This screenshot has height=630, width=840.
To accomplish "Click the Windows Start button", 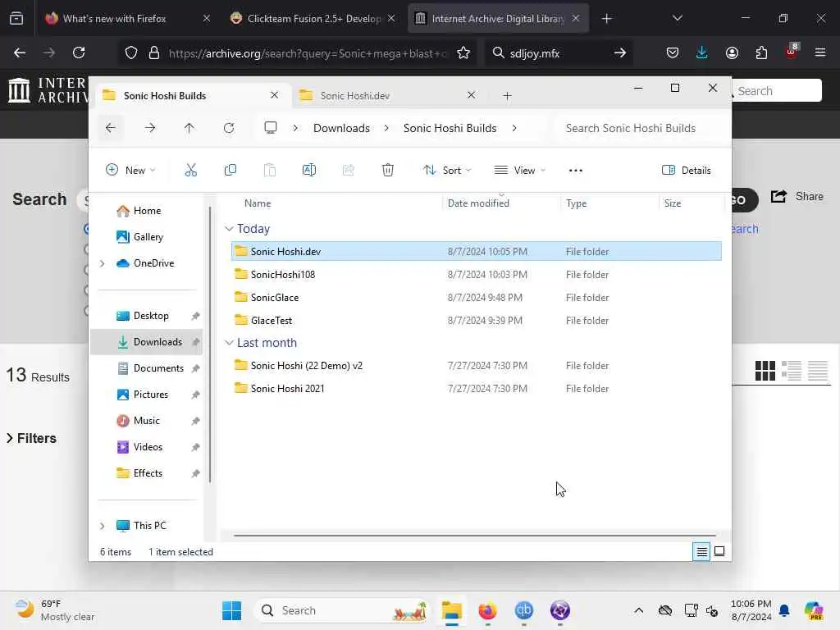I will [x=231, y=610].
